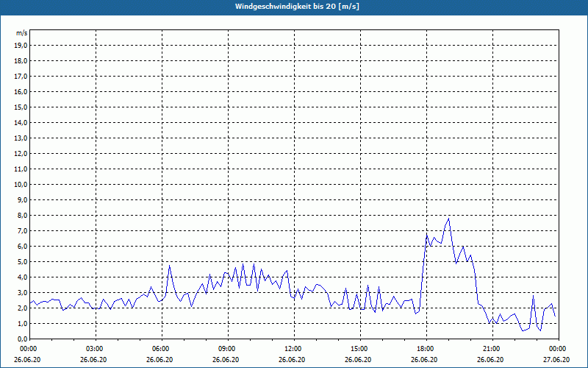Choose the '8,0' y-axis value

point(22,215)
